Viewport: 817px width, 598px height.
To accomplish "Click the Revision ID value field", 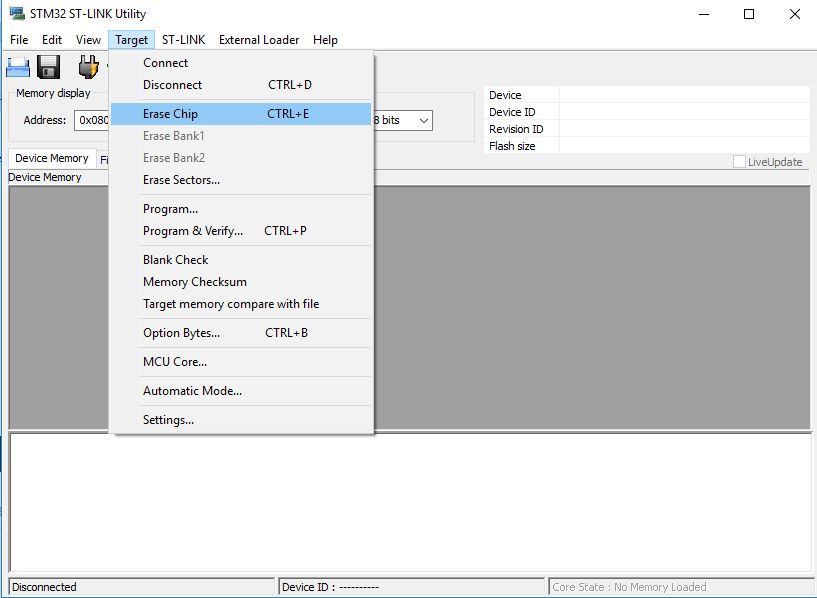I will coord(684,129).
